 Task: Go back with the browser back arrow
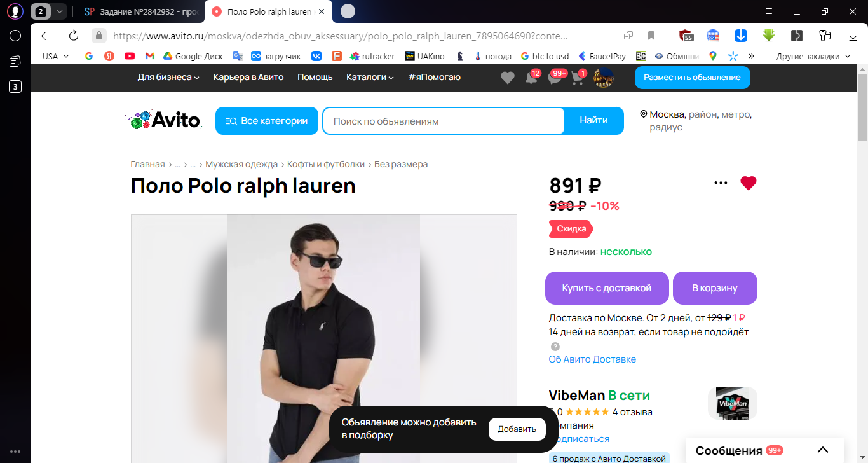tap(45, 36)
